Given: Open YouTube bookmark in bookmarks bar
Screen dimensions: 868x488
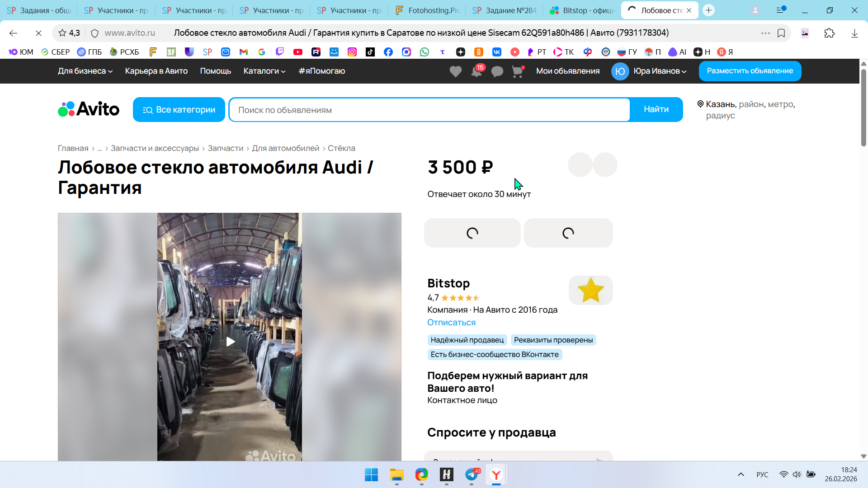Looking at the screenshot, I should [297, 52].
